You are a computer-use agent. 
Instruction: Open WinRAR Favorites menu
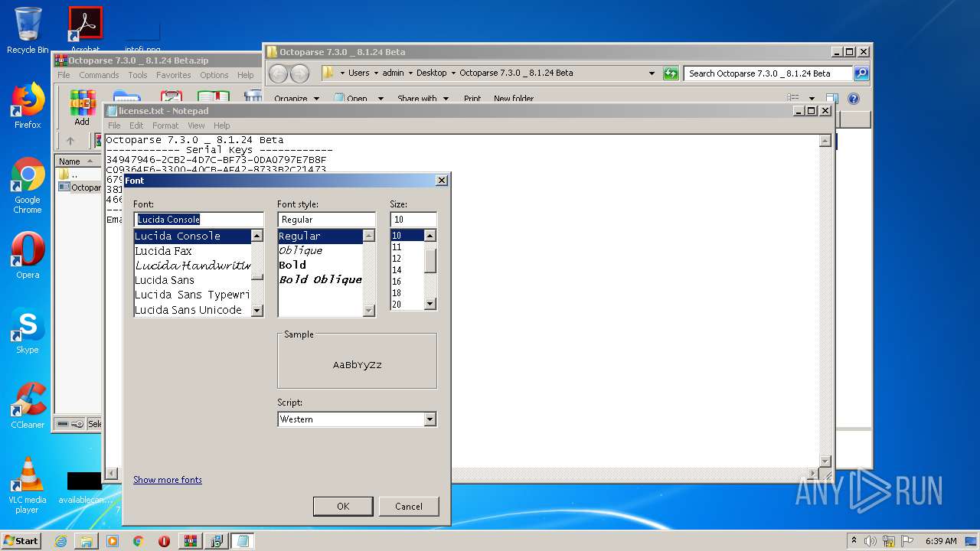pos(174,75)
